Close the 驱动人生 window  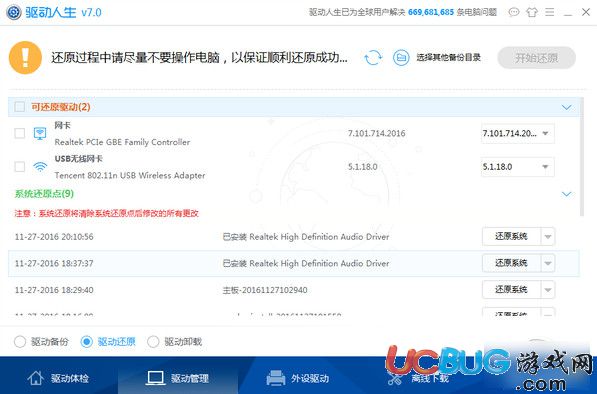click(586, 13)
